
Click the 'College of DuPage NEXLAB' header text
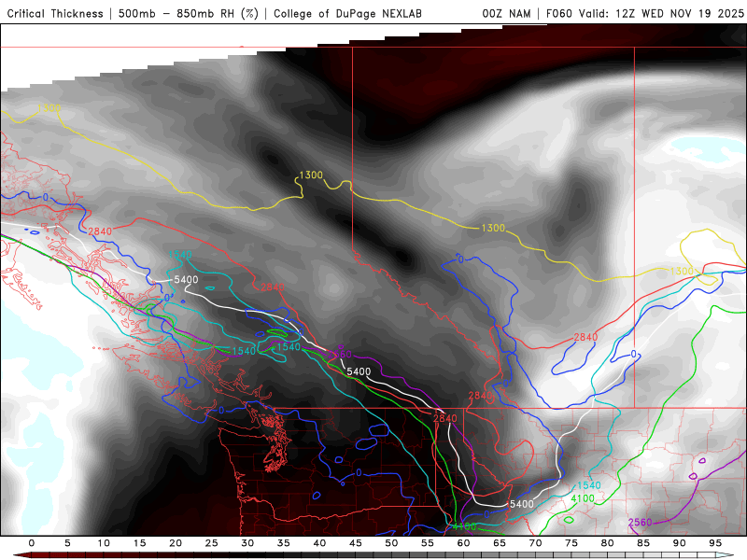pyautogui.click(x=347, y=13)
